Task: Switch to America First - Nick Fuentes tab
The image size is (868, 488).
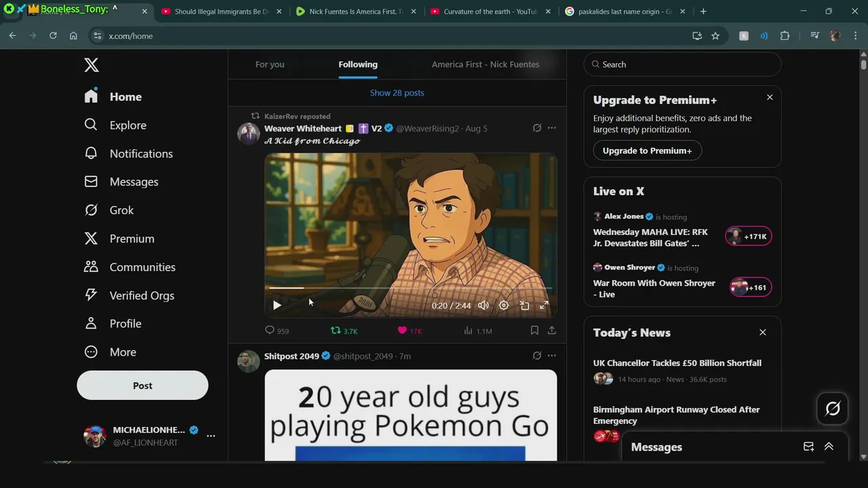Action: coord(486,64)
